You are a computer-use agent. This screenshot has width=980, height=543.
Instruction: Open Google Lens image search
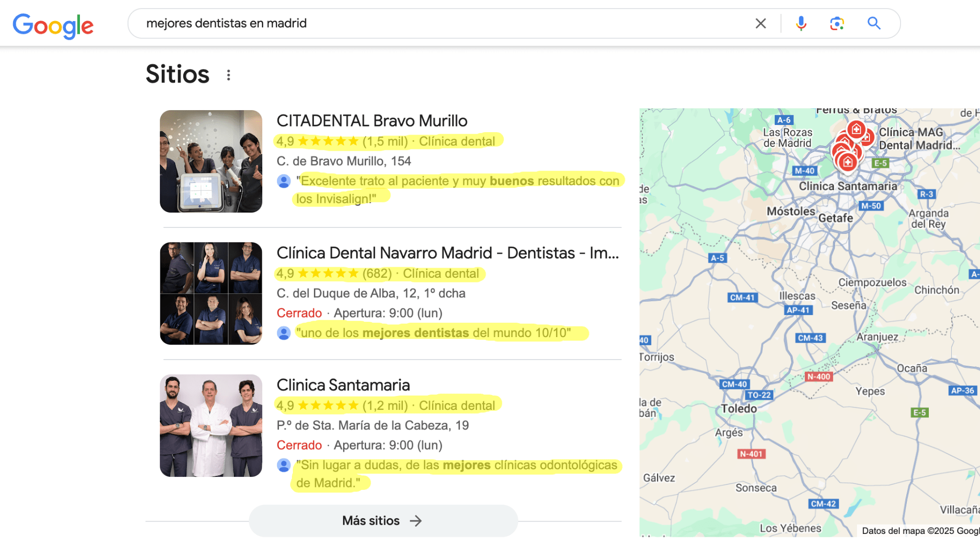click(x=837, y=23)
